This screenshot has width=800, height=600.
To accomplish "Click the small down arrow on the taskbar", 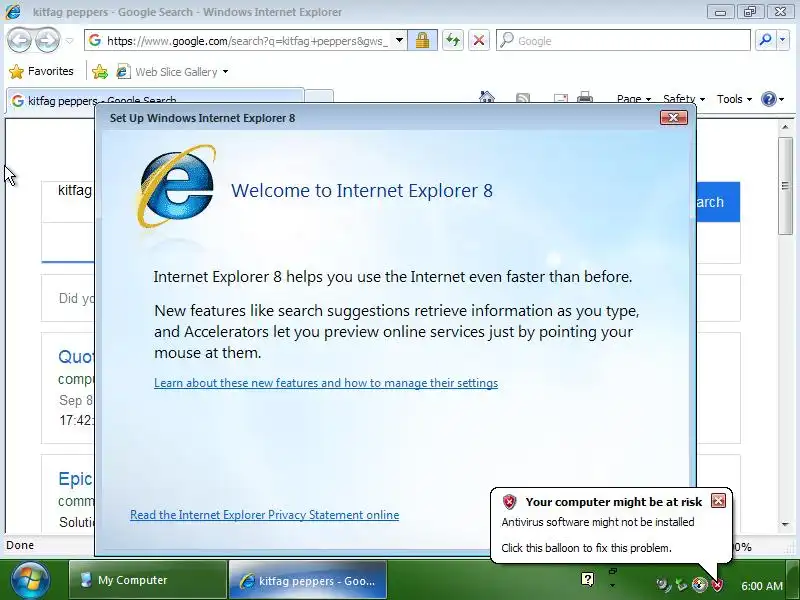I will point(612,586).
